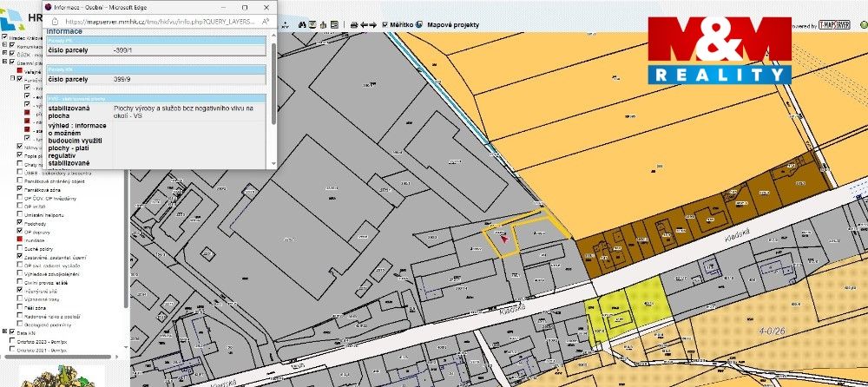The image size is (868, 387).
Task: Open the Mapové projekty menu
Action: (x=453, y=25)
